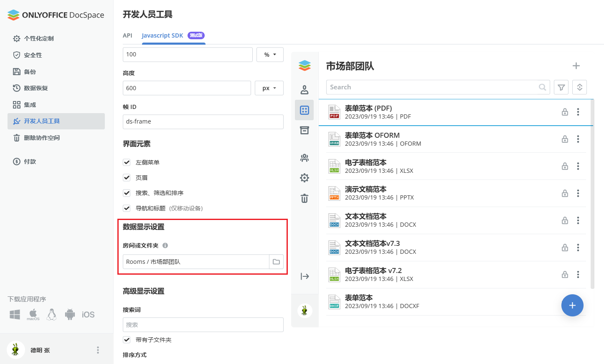Open more options for 电子表格范本
Image resolution: width=604 pixels, height=364 pixels.
pos(578,166)
